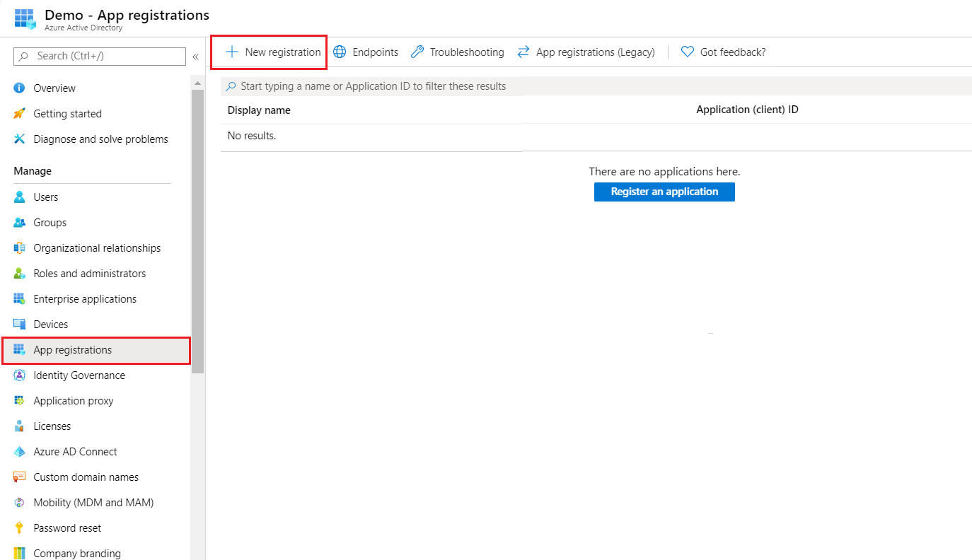Image resolution: width=972 pixels, height=560 pixels.
Task: Click the Roles and administrators icon
Action: [x=19, y=274]
